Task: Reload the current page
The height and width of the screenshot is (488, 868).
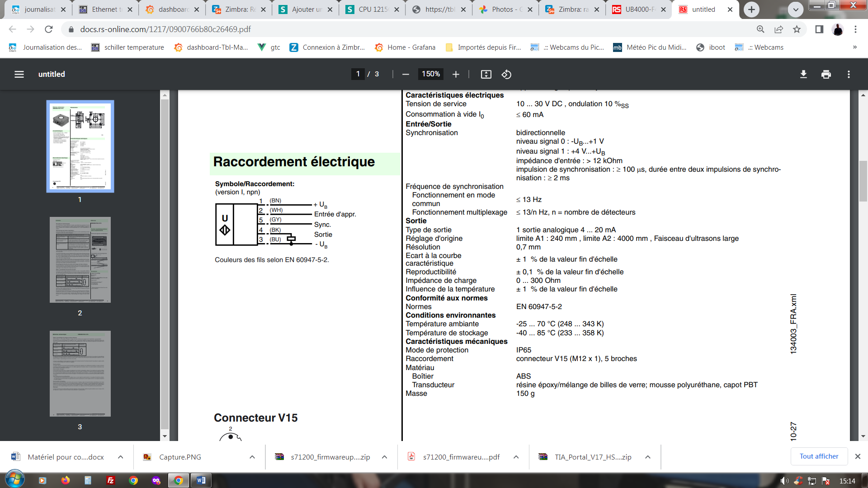Action: (x=49, y=29)
